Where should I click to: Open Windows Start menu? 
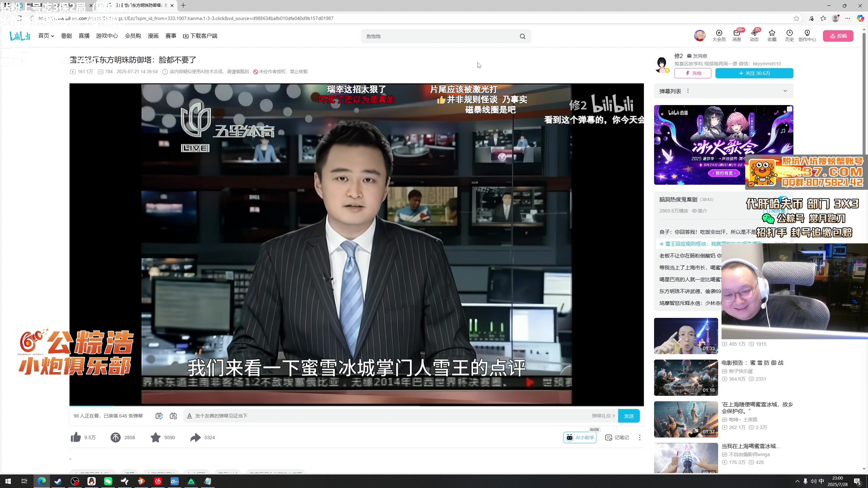click(8, 481)
